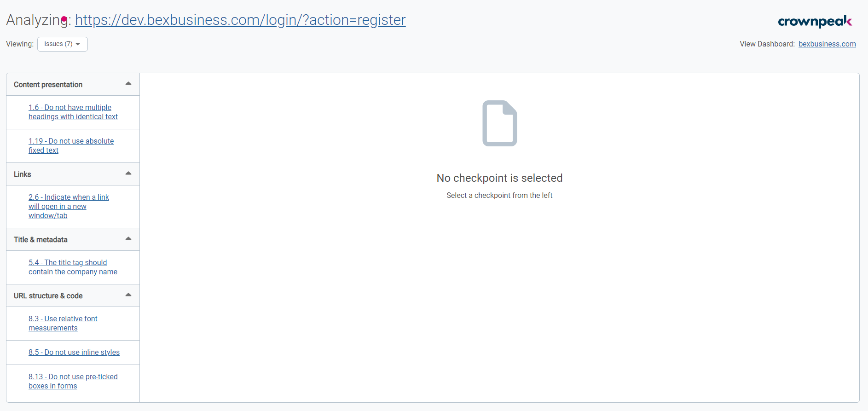
Task: Open the Issues (7) viewing dropdown
Action: tap(62, 44)
